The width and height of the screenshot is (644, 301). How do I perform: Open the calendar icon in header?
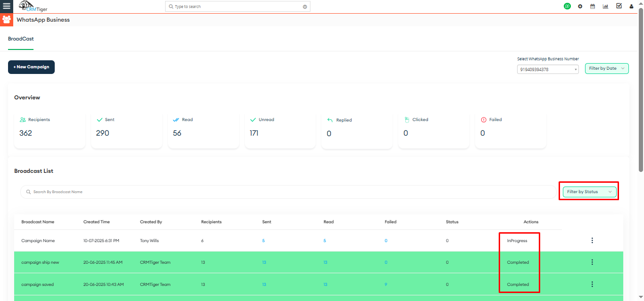coord(593,7)
